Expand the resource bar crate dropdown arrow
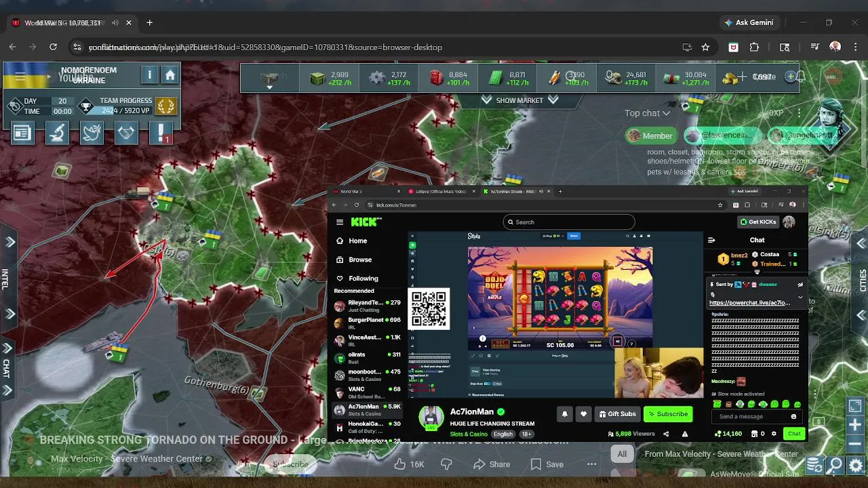 point(269,87)
